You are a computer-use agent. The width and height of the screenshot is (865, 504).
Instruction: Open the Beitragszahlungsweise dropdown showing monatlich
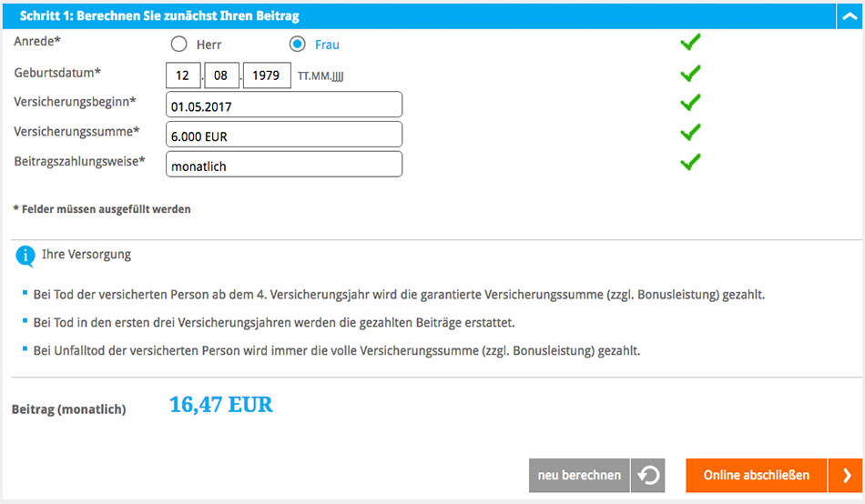click(x=284, y=165)
